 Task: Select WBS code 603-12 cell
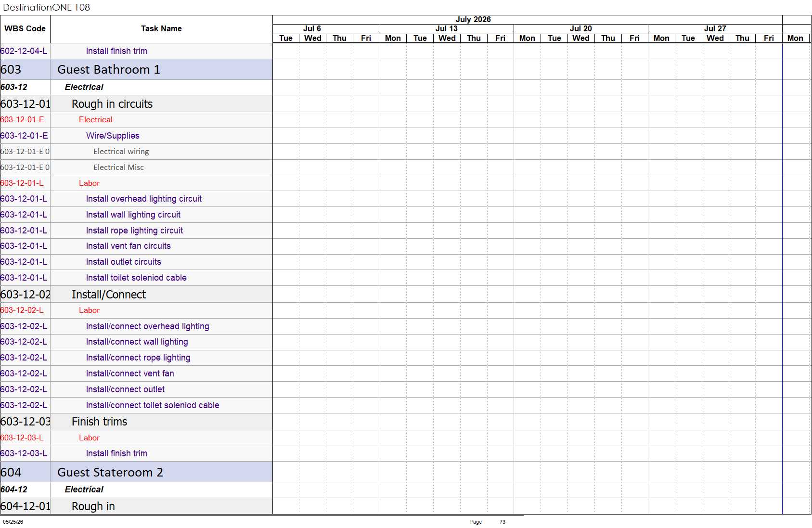25,87
